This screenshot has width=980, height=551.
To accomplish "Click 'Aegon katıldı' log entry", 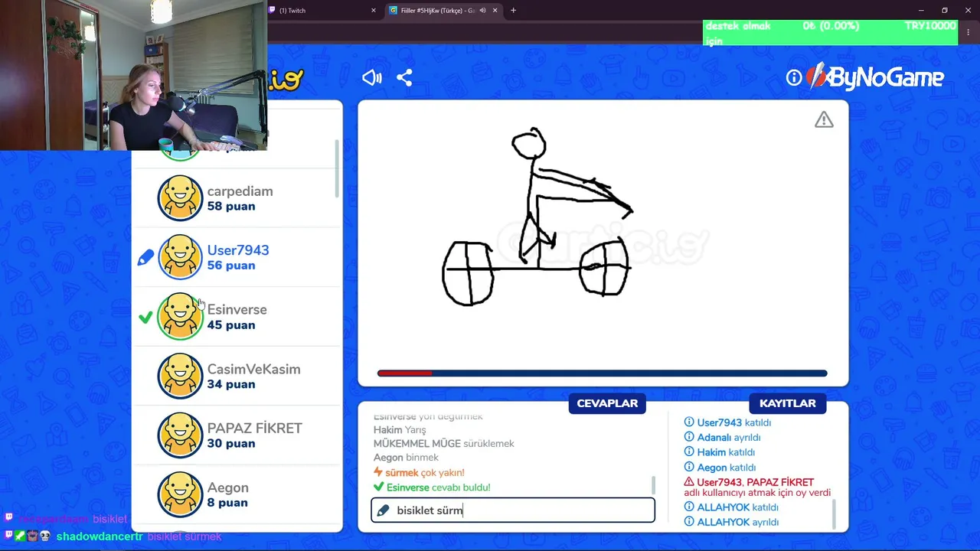I will 720,468.
